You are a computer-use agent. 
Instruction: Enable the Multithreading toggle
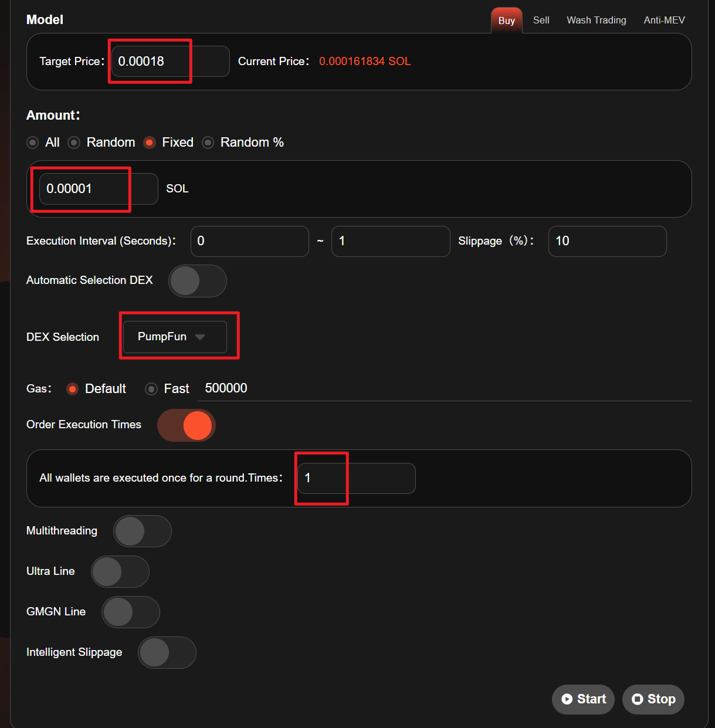[142, 531]
